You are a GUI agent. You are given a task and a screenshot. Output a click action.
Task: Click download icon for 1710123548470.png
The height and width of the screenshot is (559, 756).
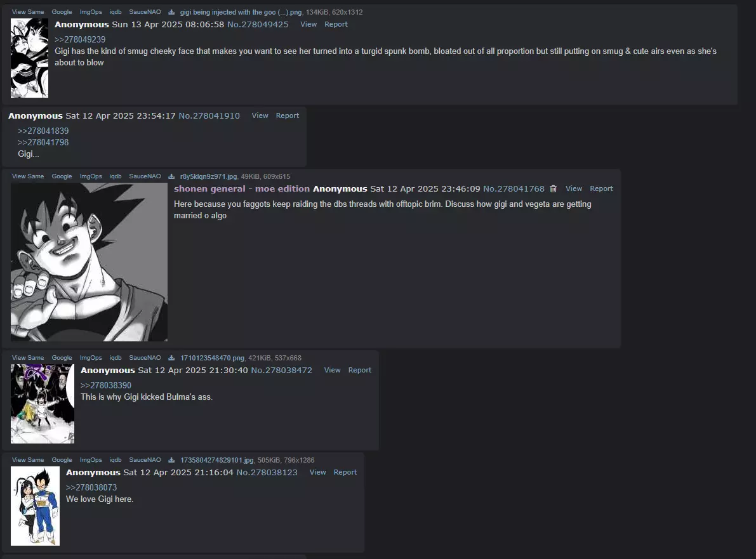click(171, 358)
